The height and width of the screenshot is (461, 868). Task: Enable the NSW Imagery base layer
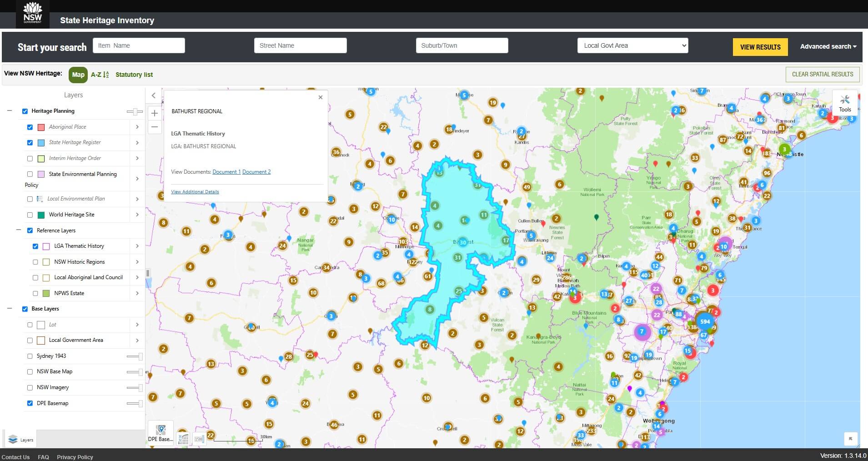point(30,388)
